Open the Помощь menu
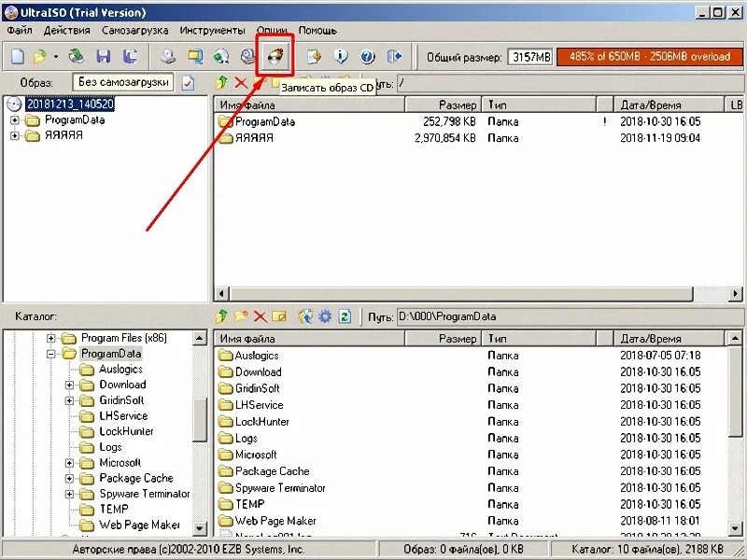 coord(317,31)
